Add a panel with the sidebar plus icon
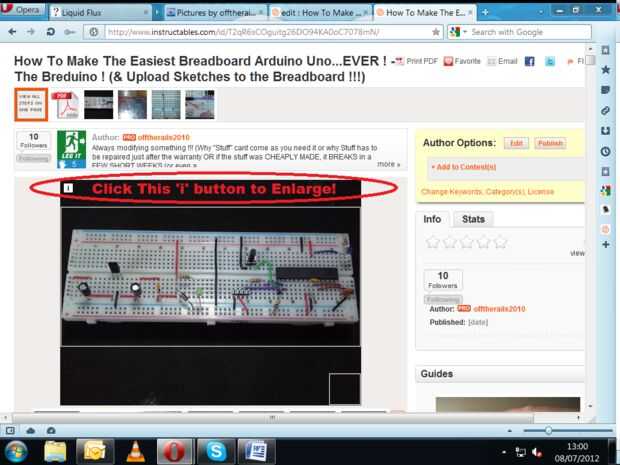620x465 pixels. 605,245
